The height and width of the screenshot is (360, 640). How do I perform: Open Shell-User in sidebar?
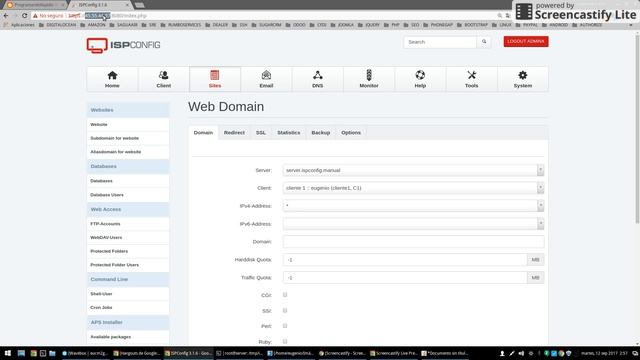coord(128,294)
